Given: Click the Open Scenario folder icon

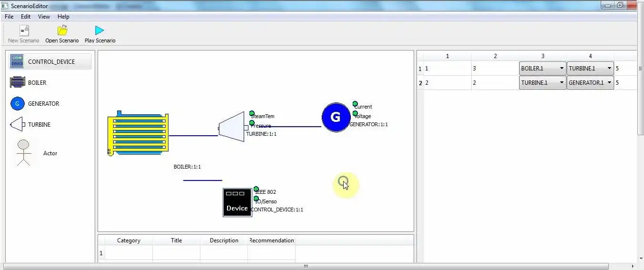Looking at the screenshot, I should click(x=62, y=31).
